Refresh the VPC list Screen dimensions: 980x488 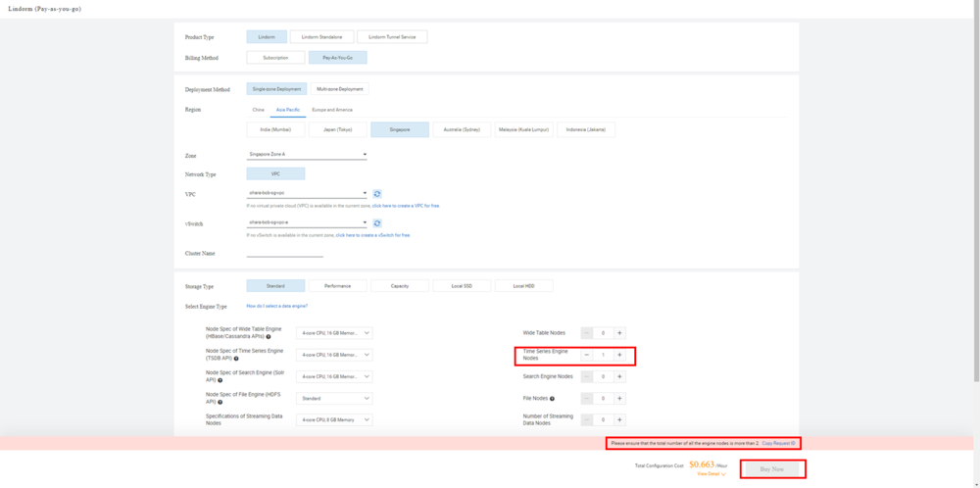pyautogui.click(x=377, y=194)
